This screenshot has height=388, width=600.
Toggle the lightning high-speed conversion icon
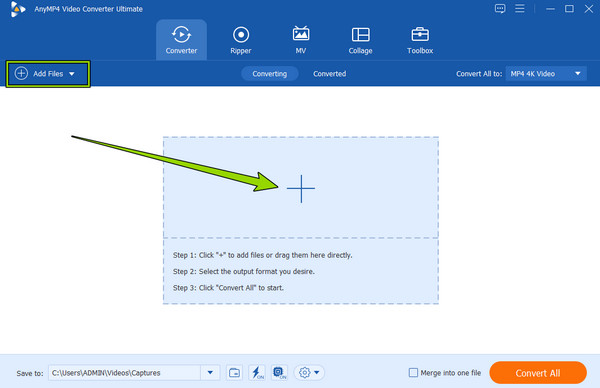point(257,373)
